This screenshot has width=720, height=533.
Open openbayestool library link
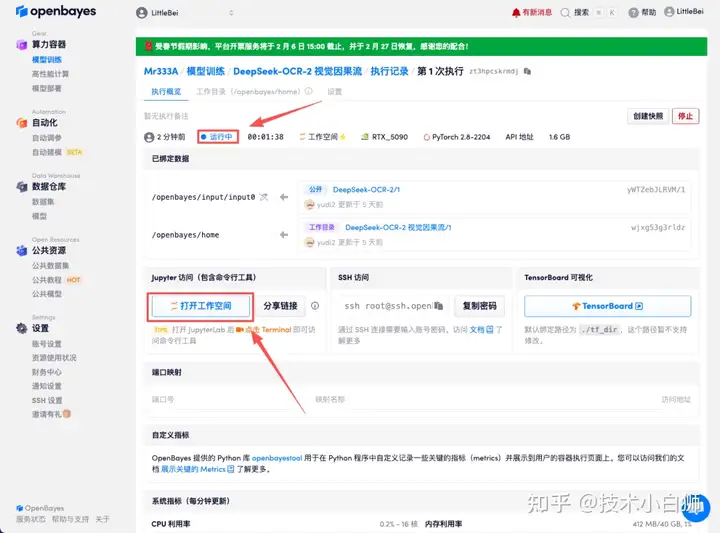pos(277,458)
